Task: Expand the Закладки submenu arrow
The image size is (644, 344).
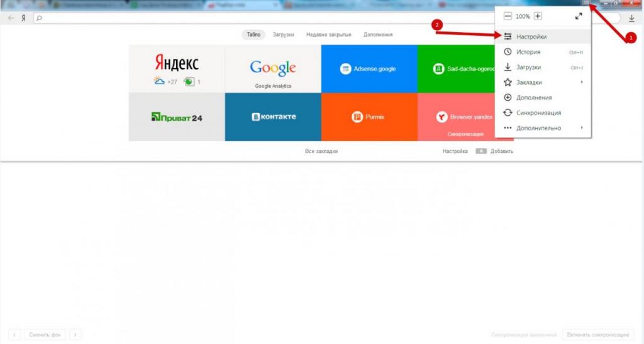Action: point(582,82)
